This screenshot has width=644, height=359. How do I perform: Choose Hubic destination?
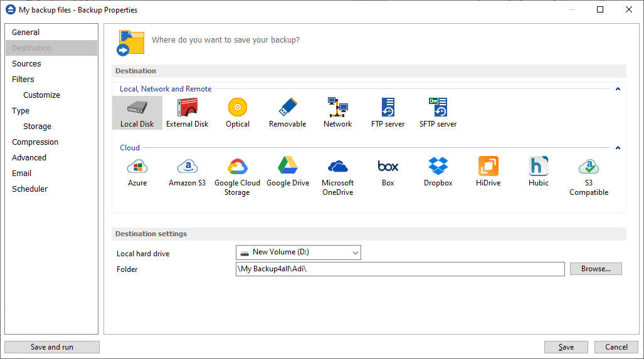pos(539,172)
